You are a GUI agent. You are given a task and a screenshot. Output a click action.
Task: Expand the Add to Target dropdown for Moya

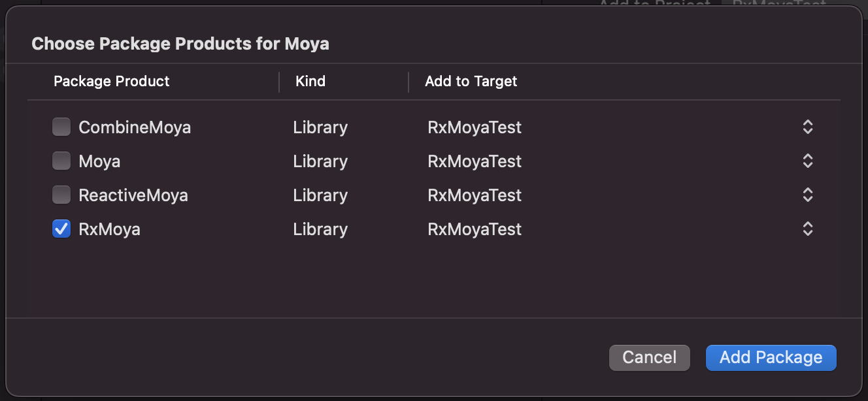807,161
